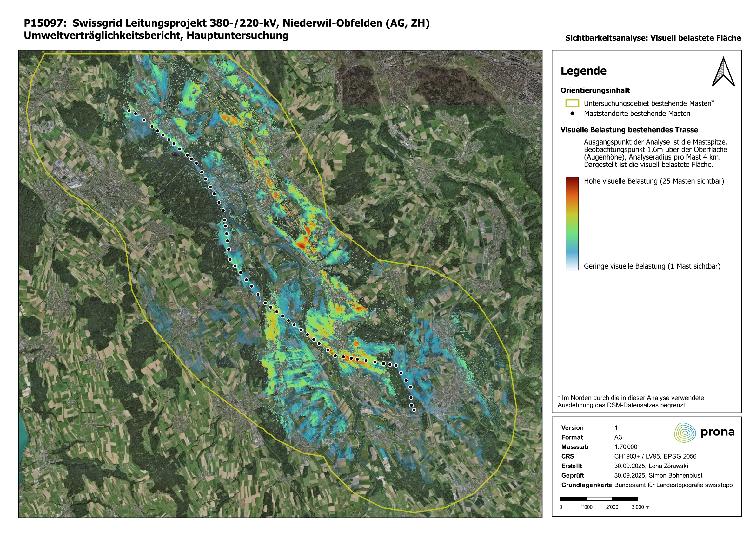Click 'Visuelle Belastung bestehendes Trasse' heading

629,130
